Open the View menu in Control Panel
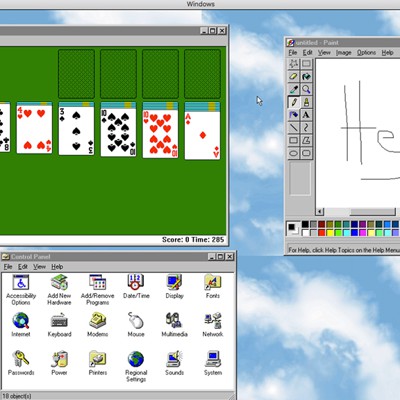Viewport: 400px width, 400px height. pos(39,267)
